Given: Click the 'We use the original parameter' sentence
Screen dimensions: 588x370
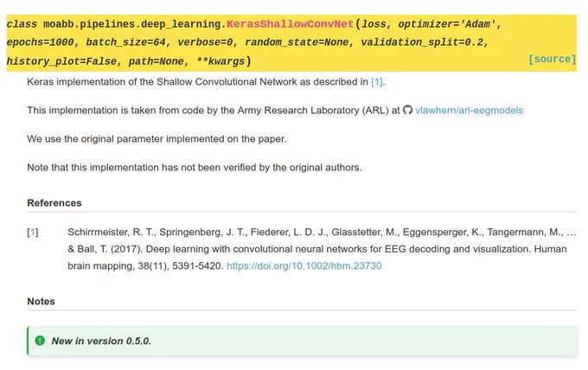Looking at the screenshot, I should [157, 138].
